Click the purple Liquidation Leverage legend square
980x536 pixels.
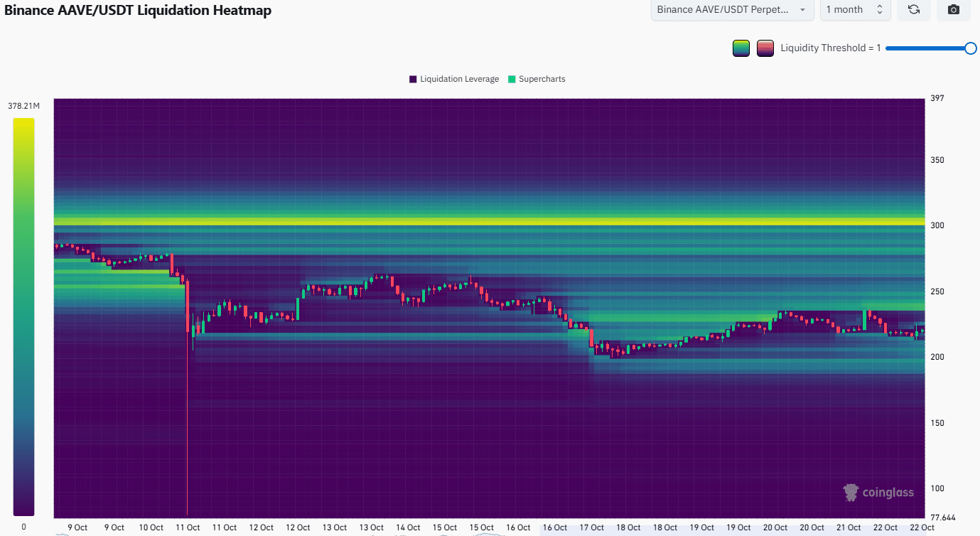coord(413,79)
